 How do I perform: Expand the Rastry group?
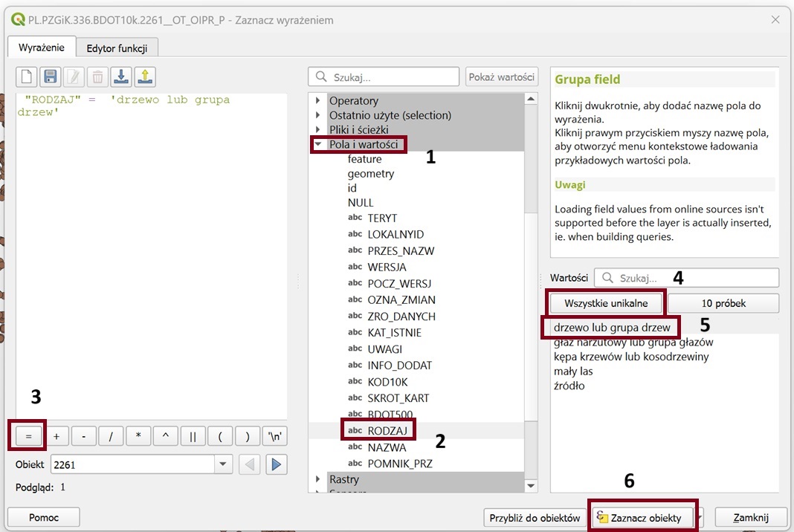pos(318,480)
